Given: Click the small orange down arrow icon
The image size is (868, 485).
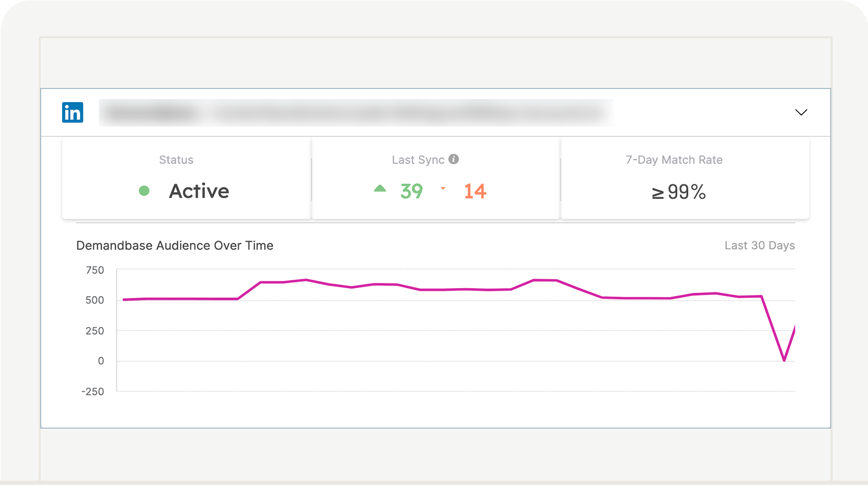Looking at the screenshot, I should 443,188.
